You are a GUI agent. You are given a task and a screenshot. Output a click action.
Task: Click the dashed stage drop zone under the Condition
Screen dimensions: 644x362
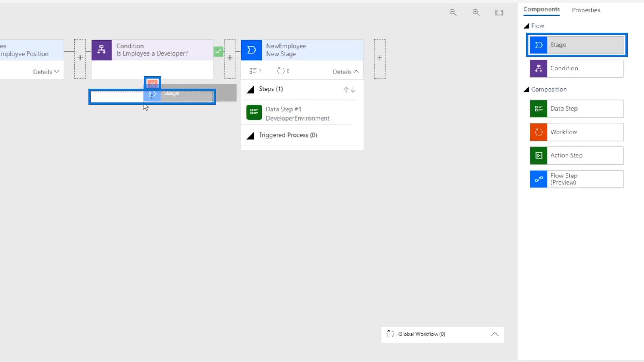pyautogui.click(x=152, y=97)
